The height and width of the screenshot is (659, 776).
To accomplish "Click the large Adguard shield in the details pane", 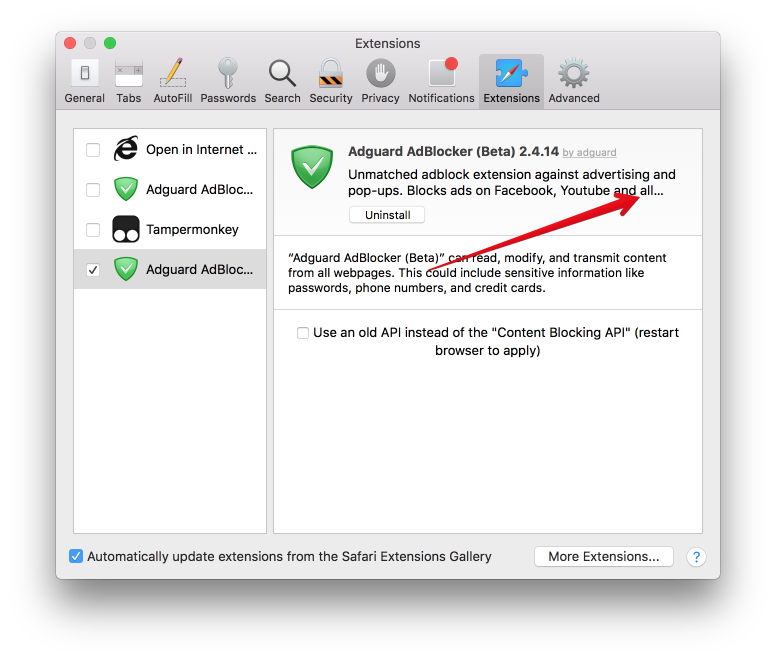I will (x=312, y=167).
